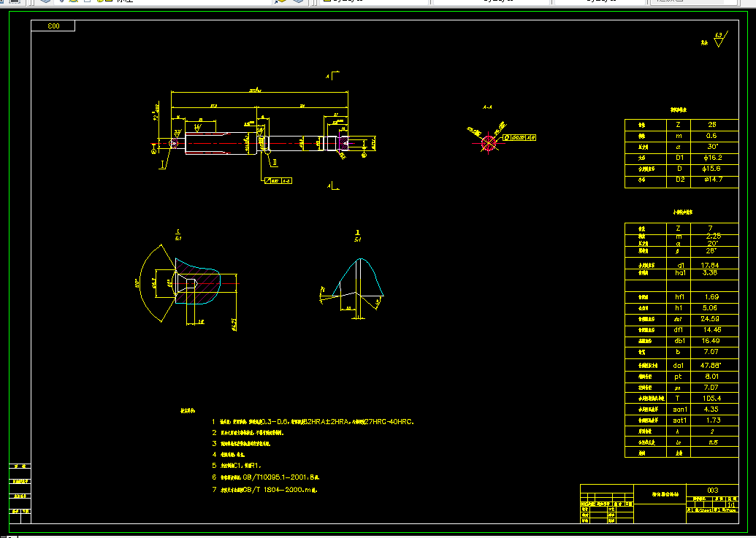Viewport: 756px width, 538px height.
Task: Select the lower section cut marker A
Action: pyautogui.click(x=332, y=185)
